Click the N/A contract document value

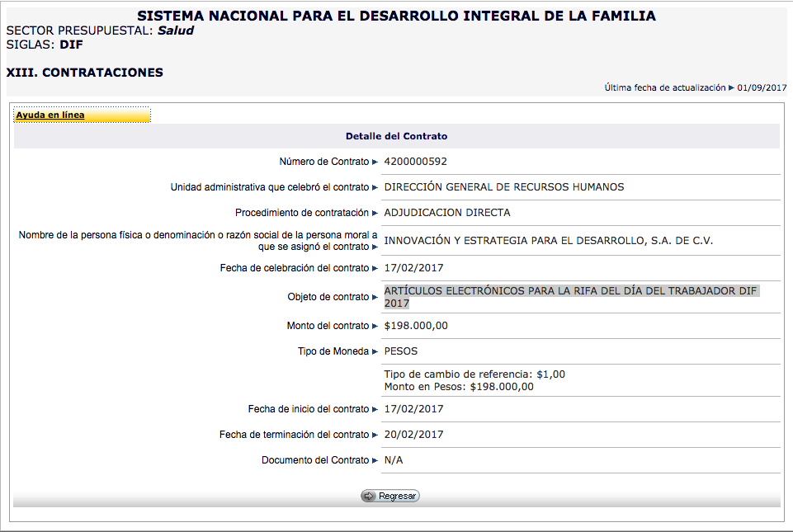(x=394, y=460)
